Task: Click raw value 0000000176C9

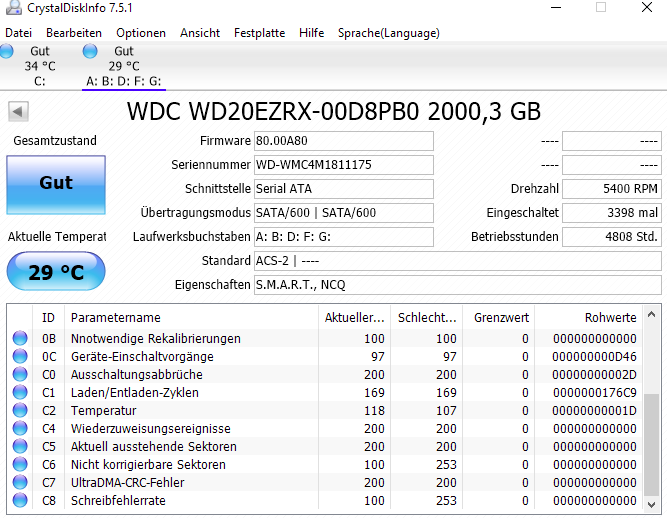Action: point(595,393)
